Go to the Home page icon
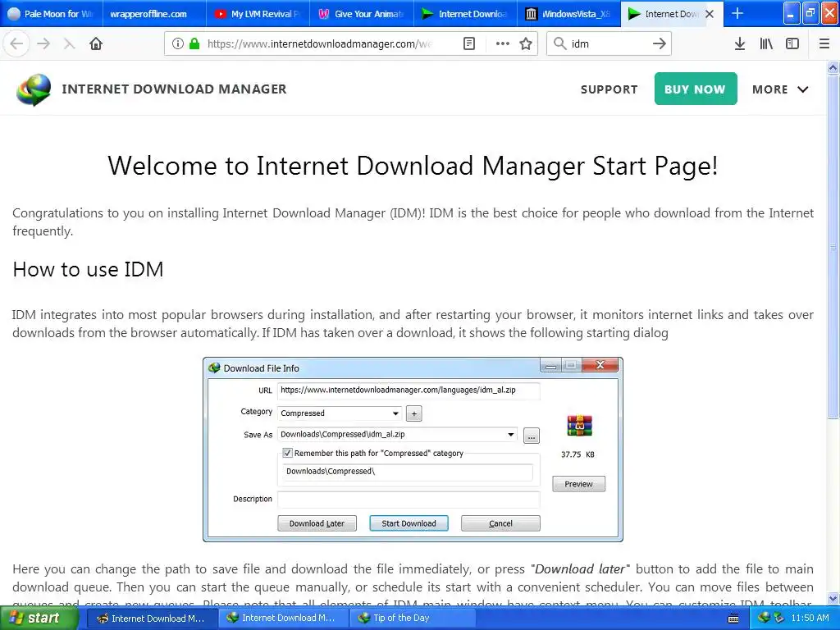The image size is (840, 630). click(x=96, y=43)
